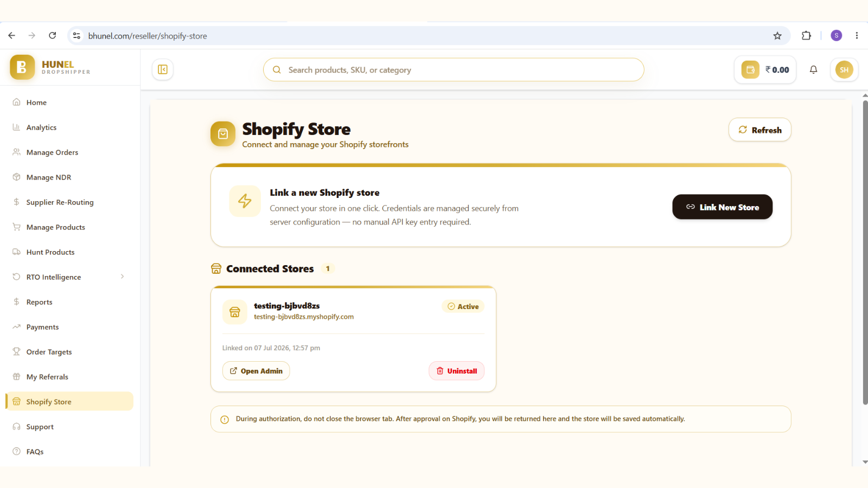Open the SH profile avatar
Image resolution: width=868 pixels, height=488 pixels.
coord(844,69)
